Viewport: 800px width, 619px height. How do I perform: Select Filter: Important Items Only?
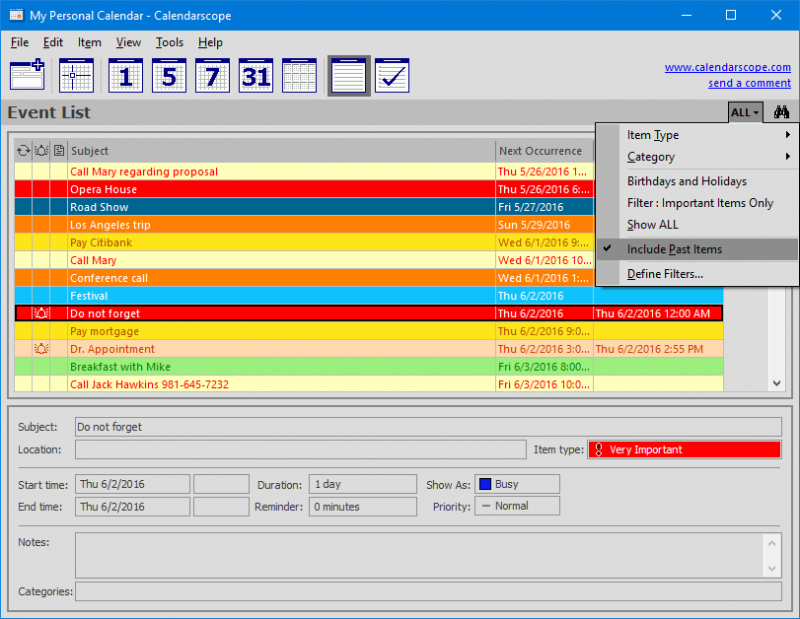700,203
